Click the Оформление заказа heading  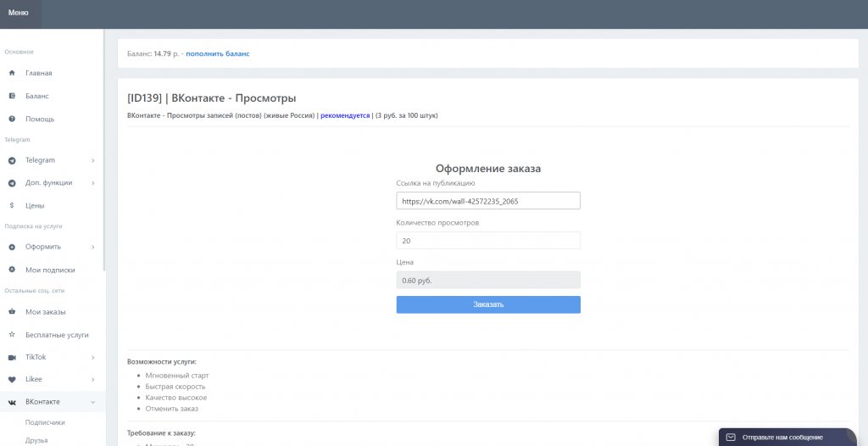[488, 169]
